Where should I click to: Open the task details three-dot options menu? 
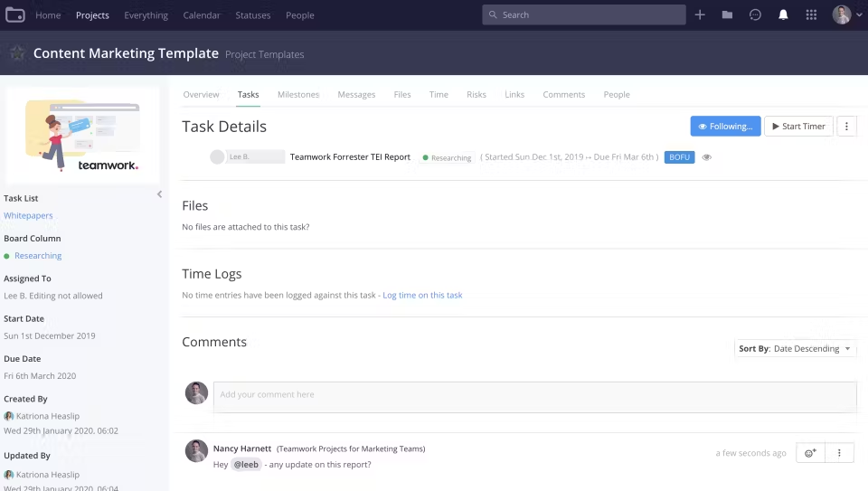click(846, 127)
